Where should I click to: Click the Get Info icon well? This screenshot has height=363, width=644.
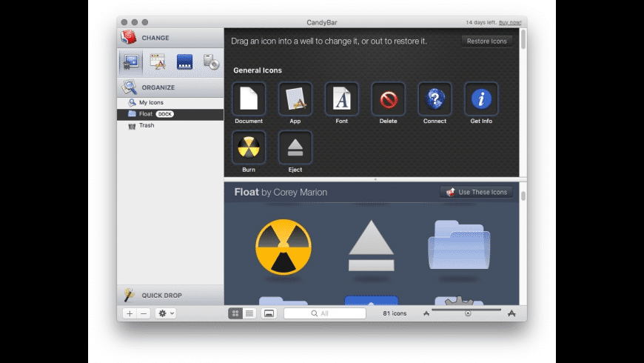point(481,99)
